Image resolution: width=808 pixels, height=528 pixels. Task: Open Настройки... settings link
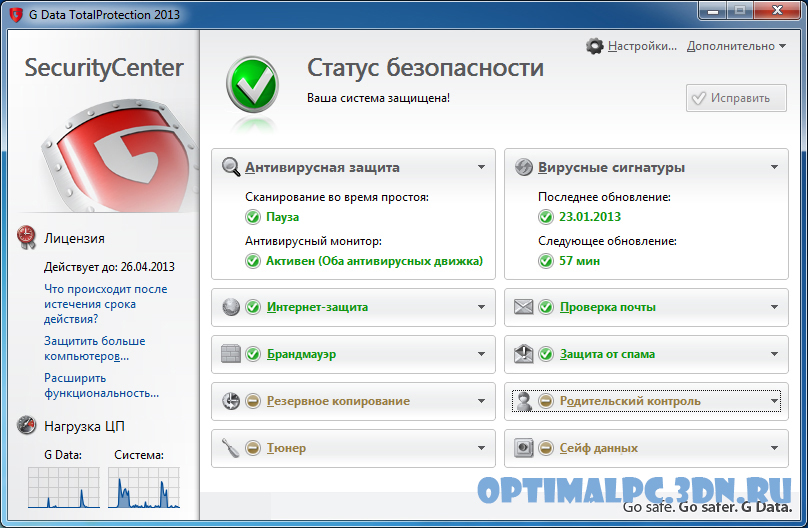[x=642, y=46]
